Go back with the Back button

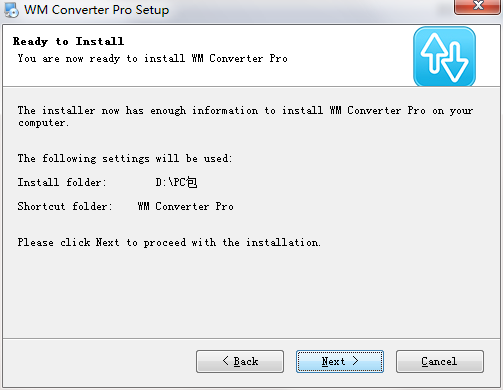tap(240, 361)
